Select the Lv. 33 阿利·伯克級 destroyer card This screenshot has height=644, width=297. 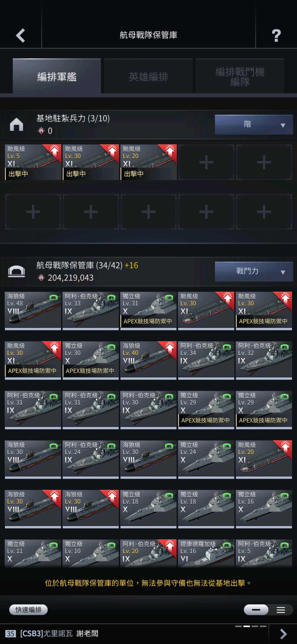click(x=91, y=311)
